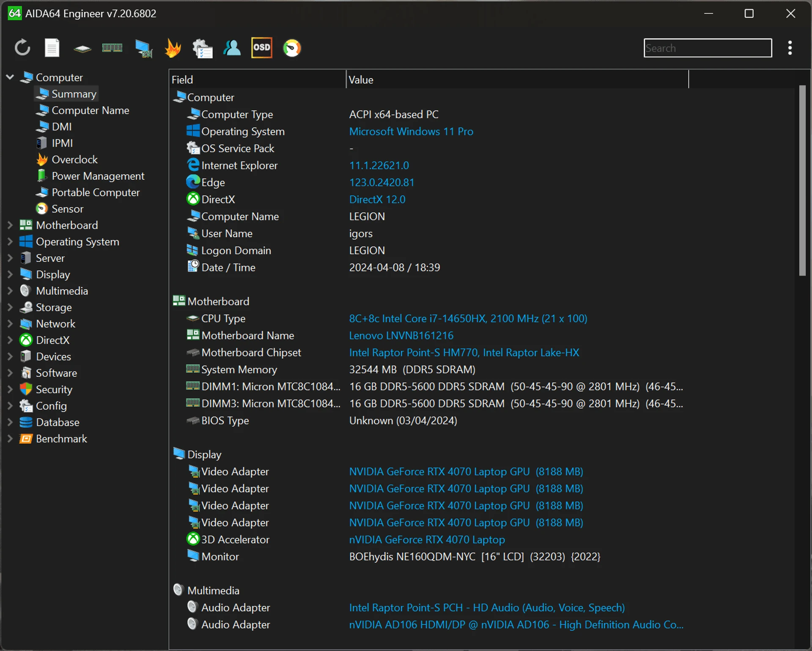The height and width of the screenshot is (651, 812).
Task: Select the Devices tree category
Action: click(46, 357)
